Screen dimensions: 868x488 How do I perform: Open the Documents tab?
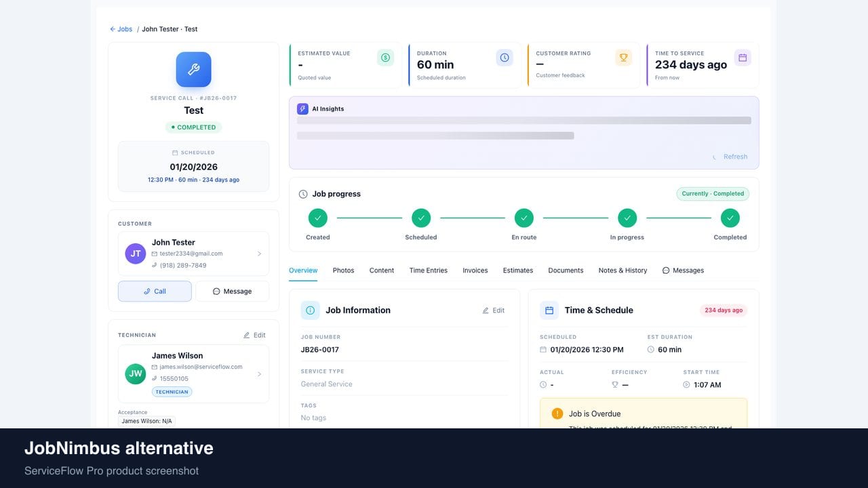(x=566, y=270)
